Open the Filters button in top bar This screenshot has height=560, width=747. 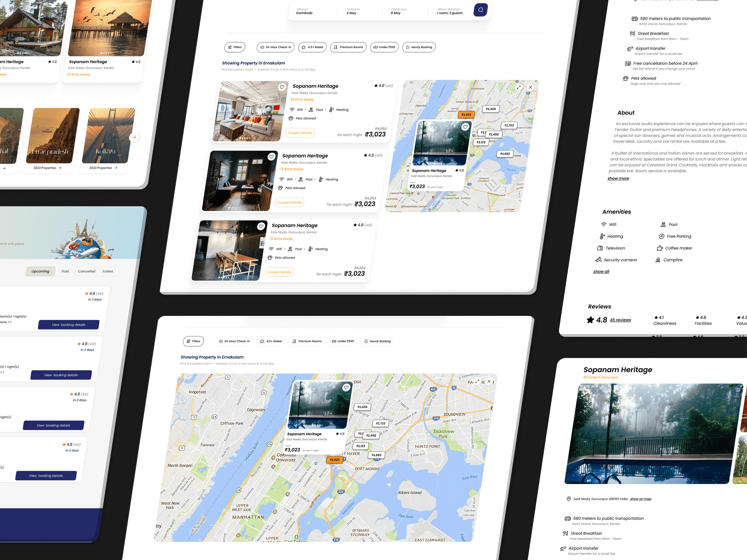click(x=235, y=47)
